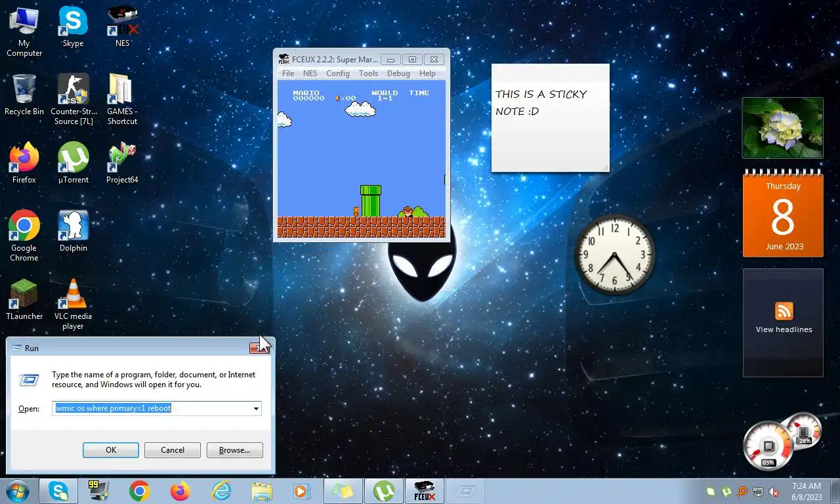Select the GAMES - Shortcut folder icon
Image resolution: width=840 pixels, height=504 pixels.
[122, 100]
